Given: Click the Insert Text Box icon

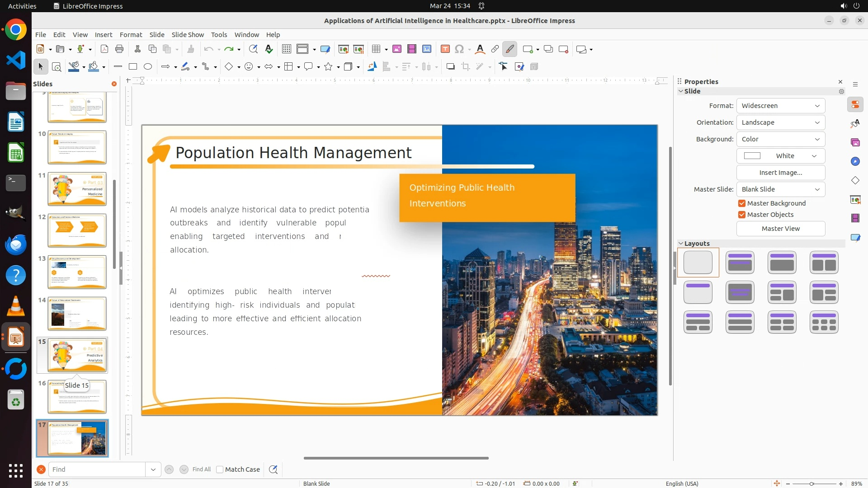Looking at the screenshot, I should point(445,49).
